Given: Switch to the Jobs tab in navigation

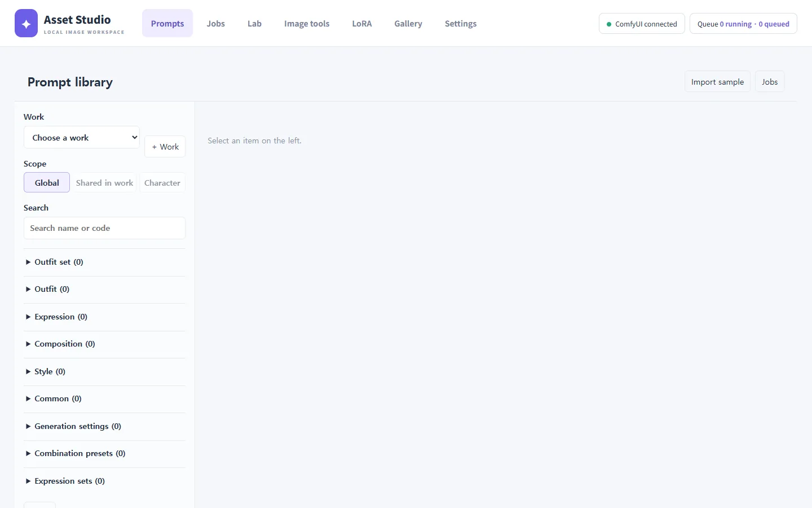Looking at the screenshot, I should [215, 23].
